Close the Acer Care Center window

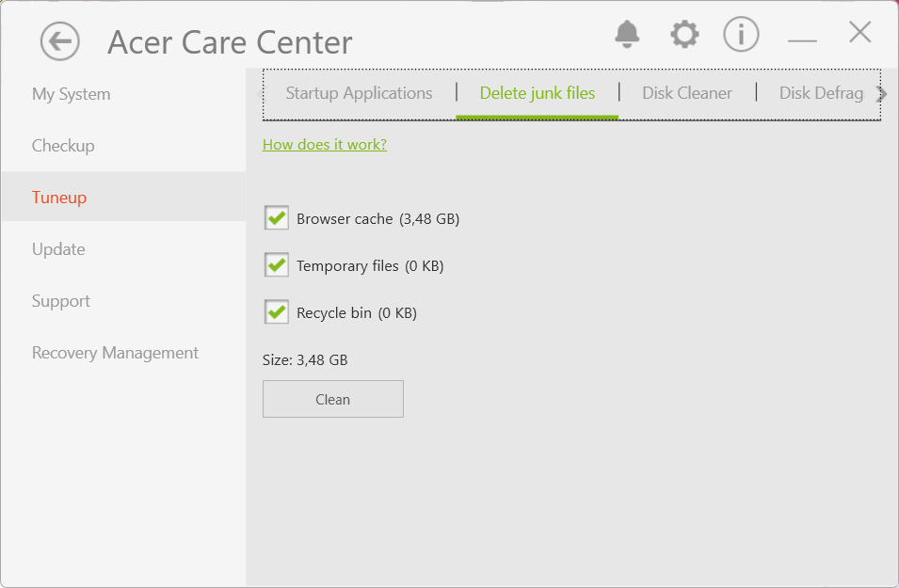859,33
